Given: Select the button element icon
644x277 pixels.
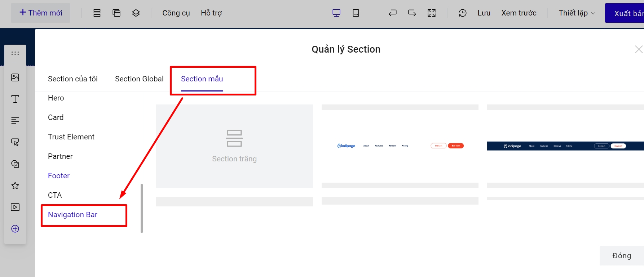Looking at the screenshot, I should [x=15, y=142].
